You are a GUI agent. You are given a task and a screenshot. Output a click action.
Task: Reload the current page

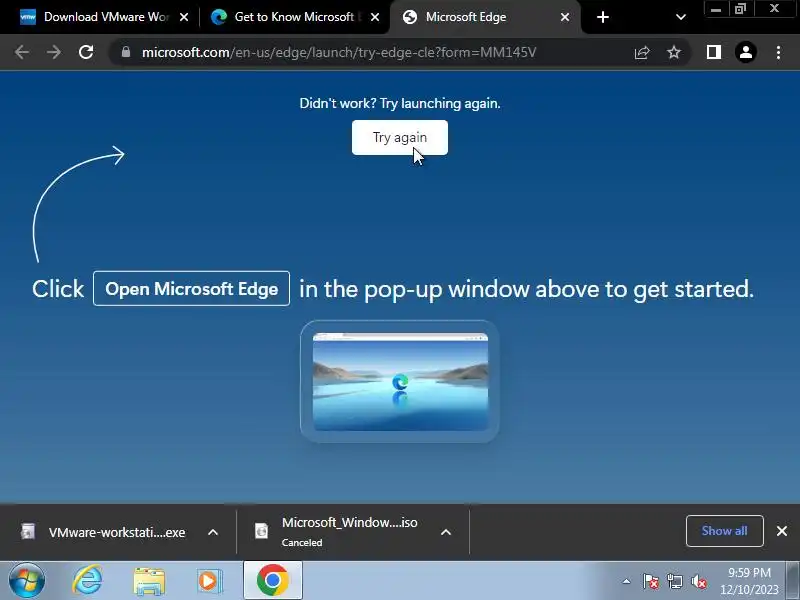[86, 52]
